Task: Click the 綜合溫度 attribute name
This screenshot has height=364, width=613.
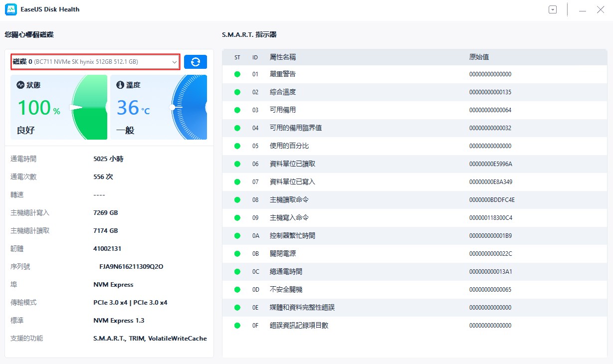Action: [283, 92]
